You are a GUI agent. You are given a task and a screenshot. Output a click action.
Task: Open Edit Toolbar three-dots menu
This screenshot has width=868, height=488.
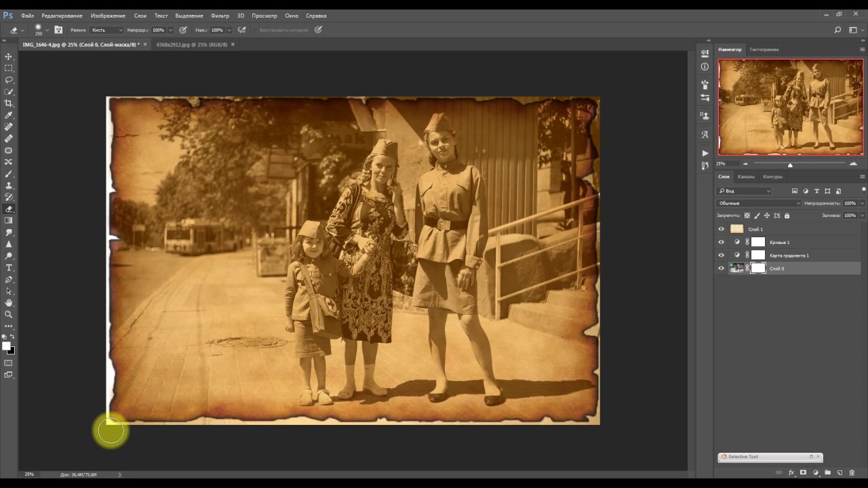tap(9, 326)
